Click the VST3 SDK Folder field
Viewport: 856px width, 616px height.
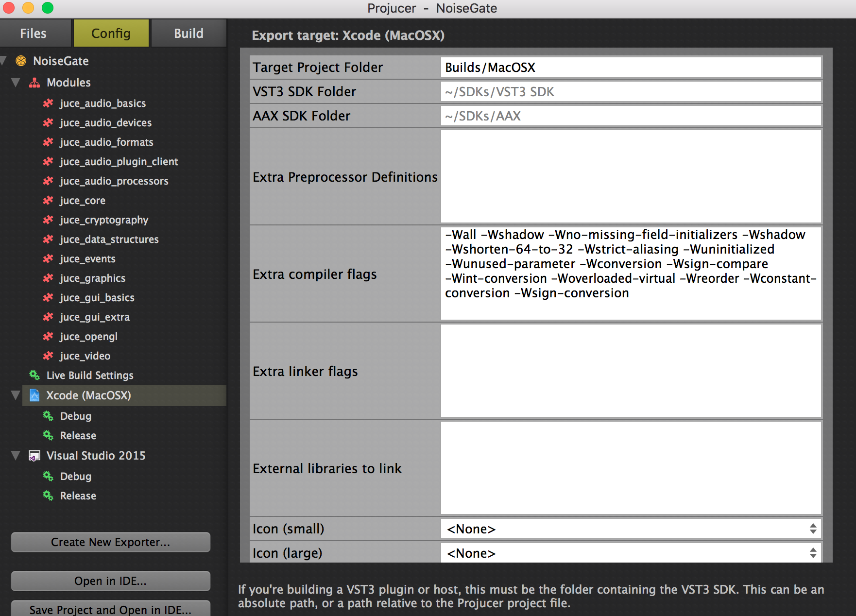[631, 91]
